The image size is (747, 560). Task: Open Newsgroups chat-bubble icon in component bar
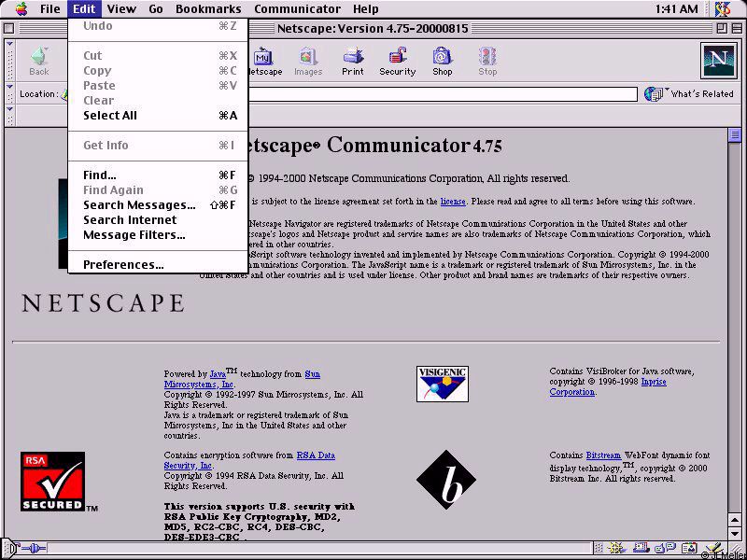[x=665, y=549]
